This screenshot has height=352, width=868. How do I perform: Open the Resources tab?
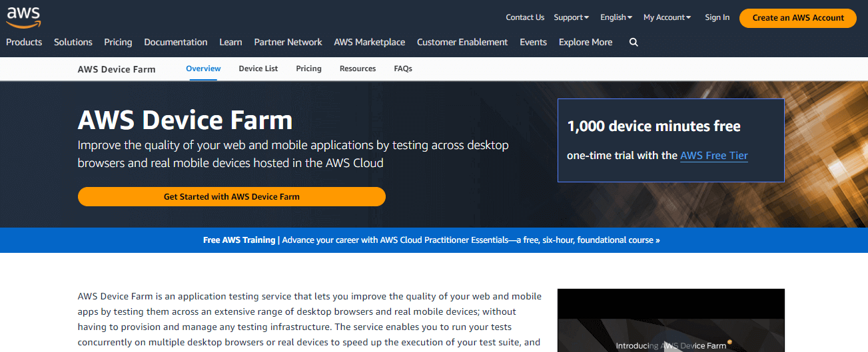coord(358,69)
